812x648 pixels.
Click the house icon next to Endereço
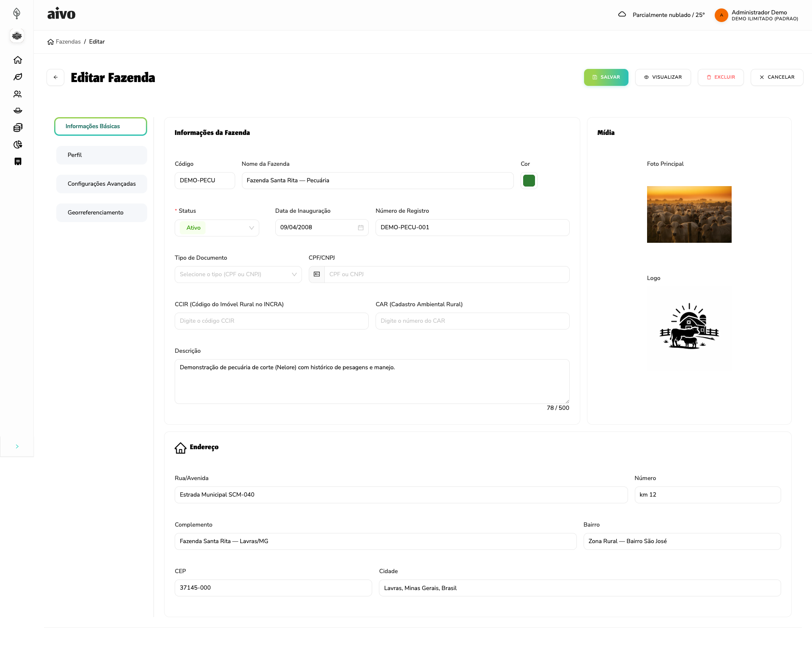point(181,448)
